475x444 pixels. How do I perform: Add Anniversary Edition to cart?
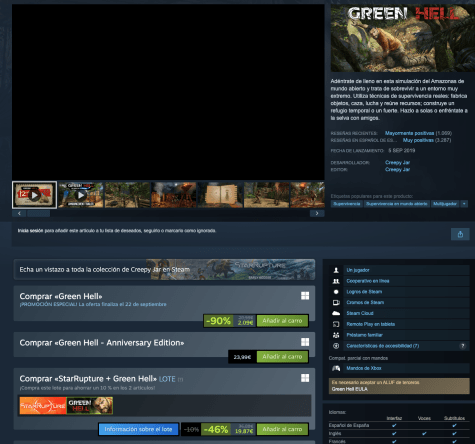282,357
